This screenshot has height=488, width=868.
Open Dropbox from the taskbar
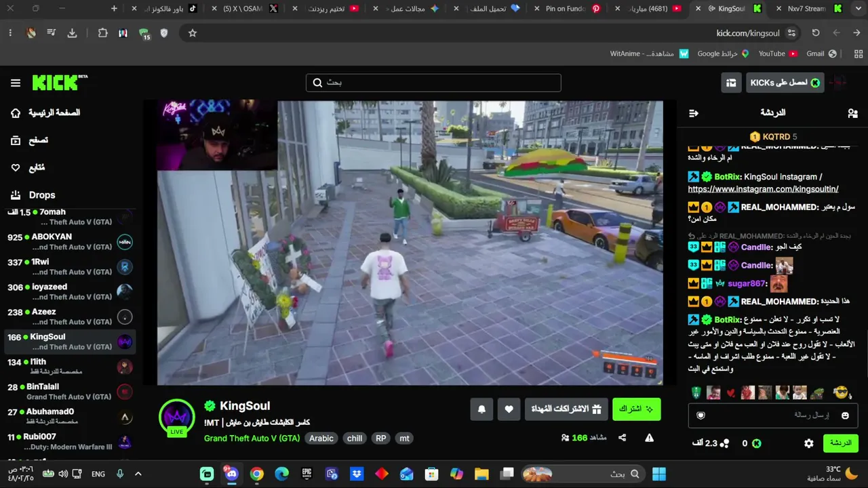[357, 474]
